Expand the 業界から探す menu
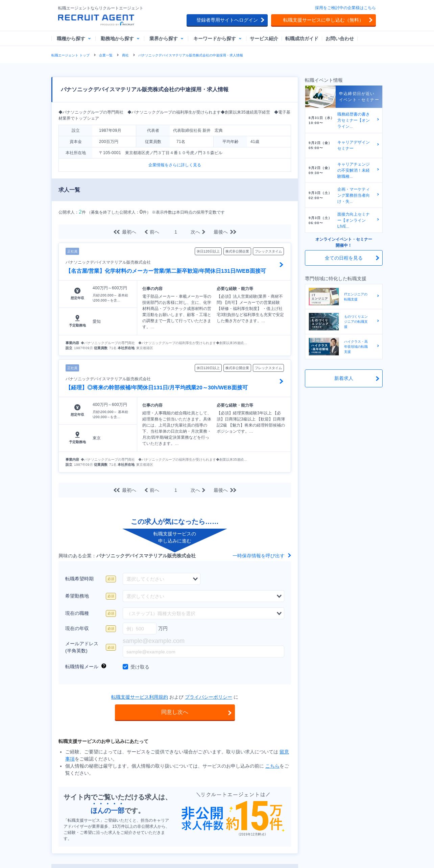 click(x=166, y=39)
